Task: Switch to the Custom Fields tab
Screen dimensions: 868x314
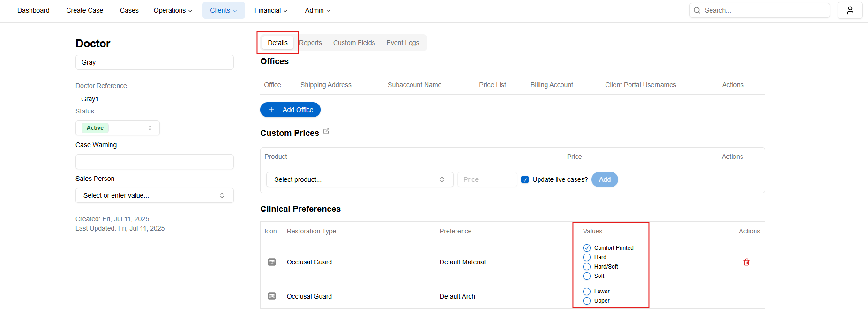Action: (x=354, y=43)
